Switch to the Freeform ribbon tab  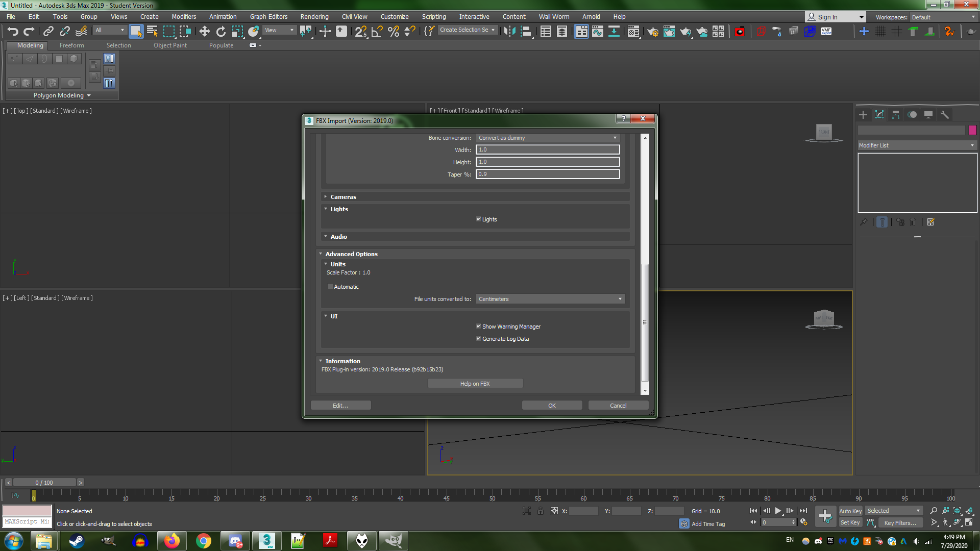point(71,45)
